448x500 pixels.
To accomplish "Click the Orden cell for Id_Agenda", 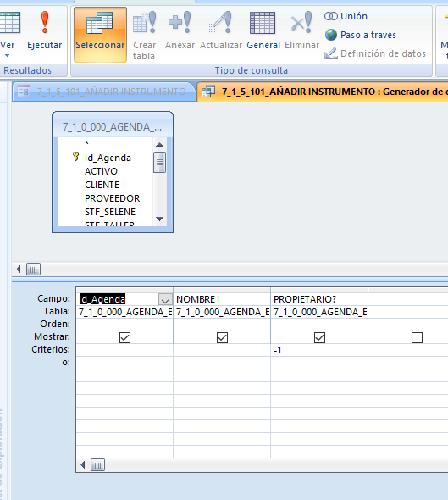I will 124,325.
